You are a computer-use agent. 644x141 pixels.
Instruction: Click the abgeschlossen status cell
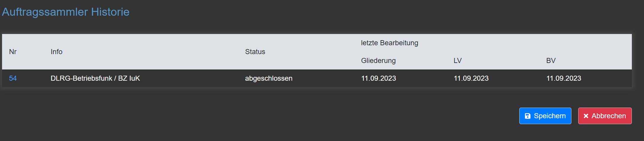(269, 78)
